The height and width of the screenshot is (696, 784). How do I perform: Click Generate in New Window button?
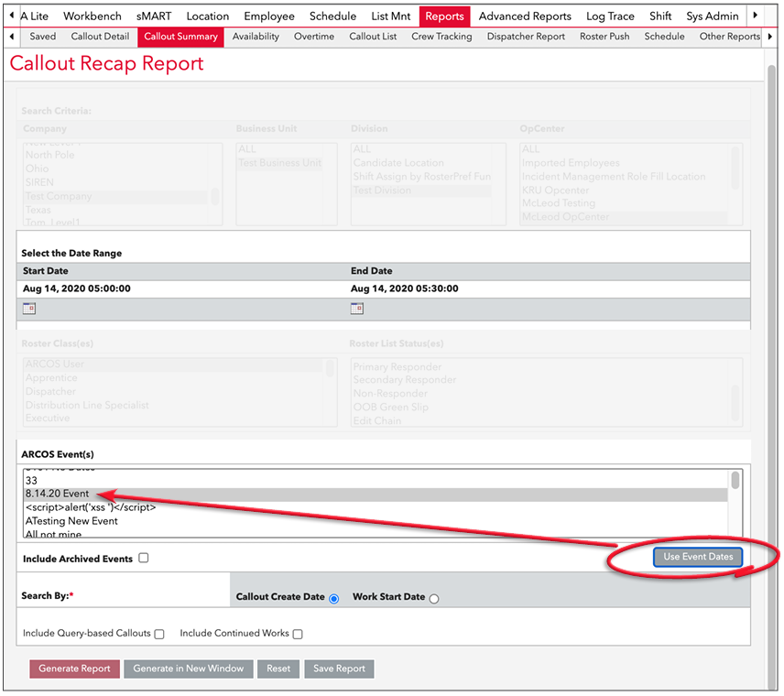189,669
